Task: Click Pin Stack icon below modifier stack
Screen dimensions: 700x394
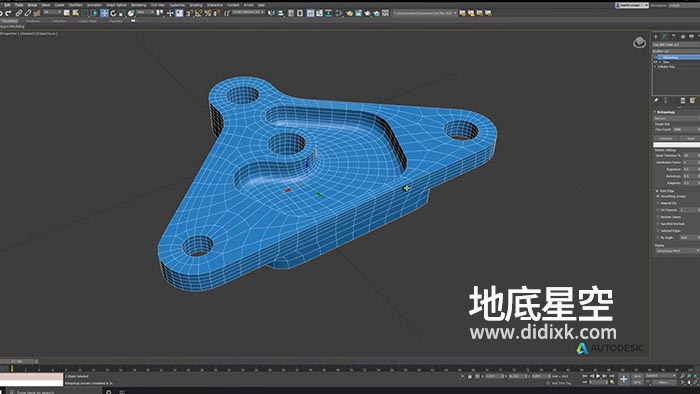Action: coord(656,100)
